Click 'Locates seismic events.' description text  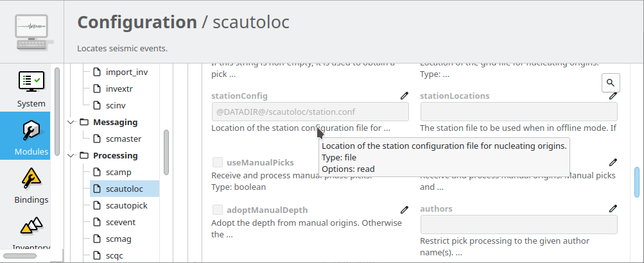point(123,48)
